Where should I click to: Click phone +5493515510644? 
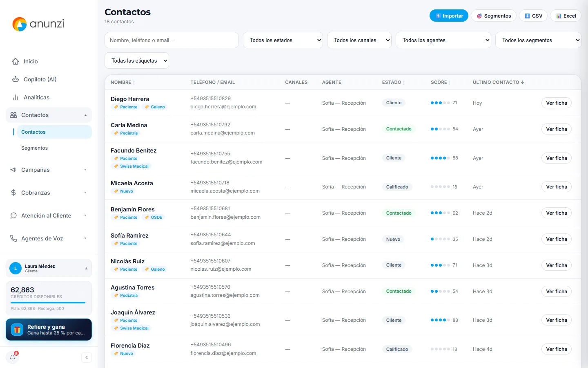pos(211,235)
